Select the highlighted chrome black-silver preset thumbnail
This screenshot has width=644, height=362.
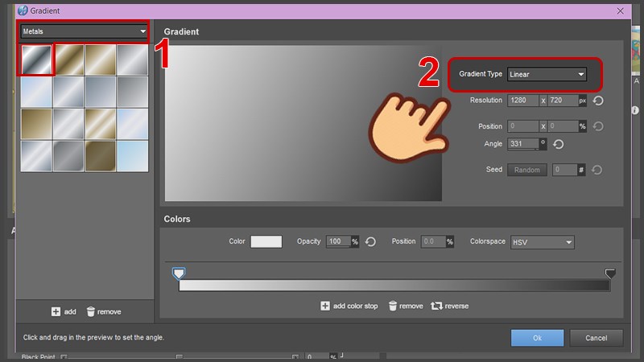click(36, 60)
